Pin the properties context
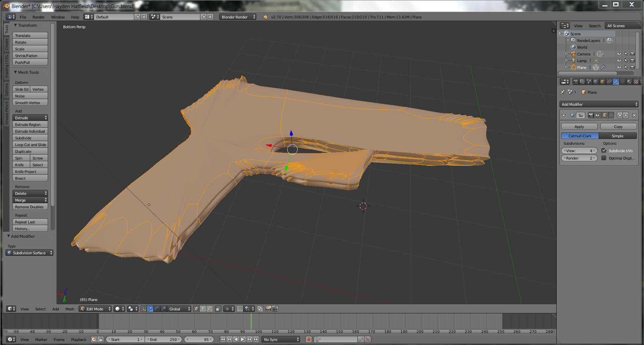 (x=563, y=92)
